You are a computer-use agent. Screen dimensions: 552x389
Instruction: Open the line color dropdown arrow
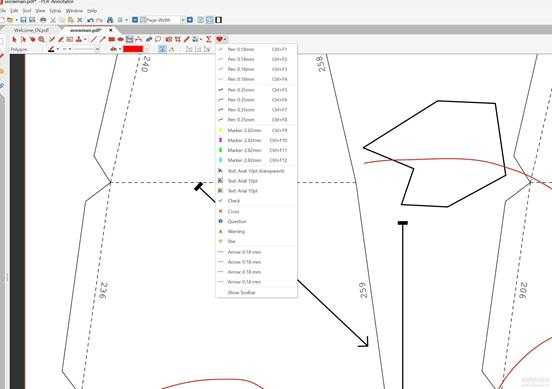(58, 49)
